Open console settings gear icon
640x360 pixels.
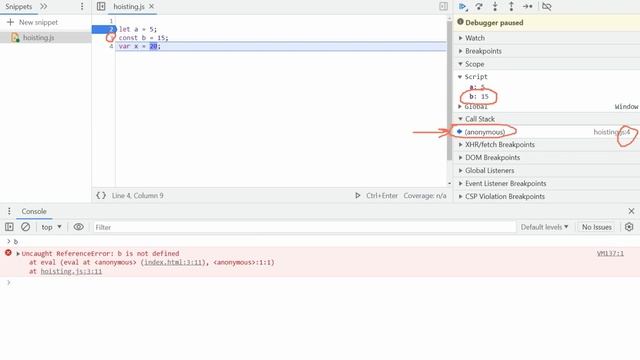click(629, 227)
